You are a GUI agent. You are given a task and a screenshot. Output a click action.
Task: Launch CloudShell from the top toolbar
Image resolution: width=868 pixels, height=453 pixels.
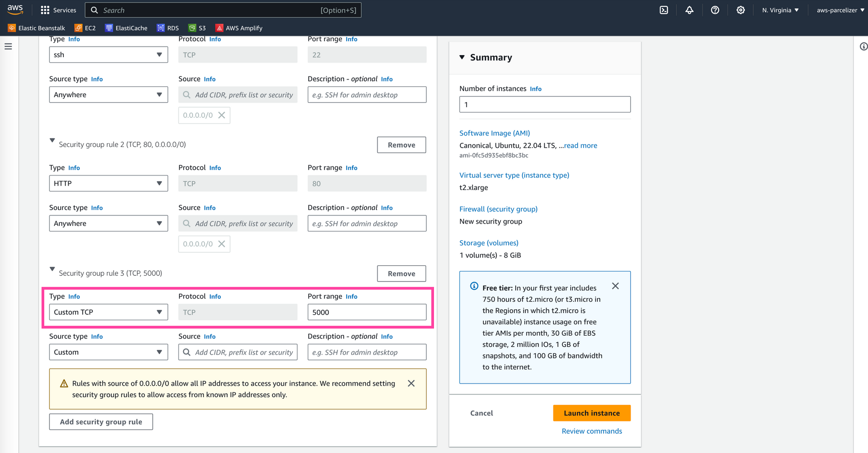[x=664, y=10]
